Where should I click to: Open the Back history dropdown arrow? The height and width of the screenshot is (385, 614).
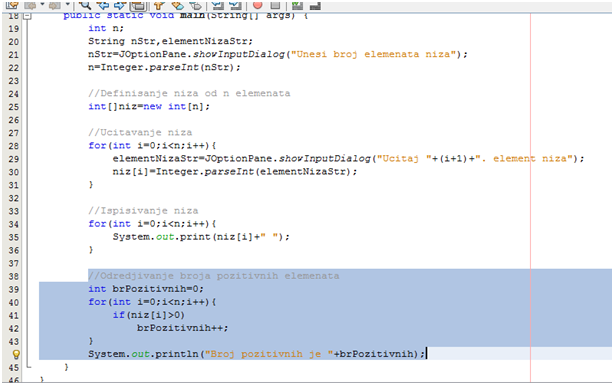tap(42, 5)
